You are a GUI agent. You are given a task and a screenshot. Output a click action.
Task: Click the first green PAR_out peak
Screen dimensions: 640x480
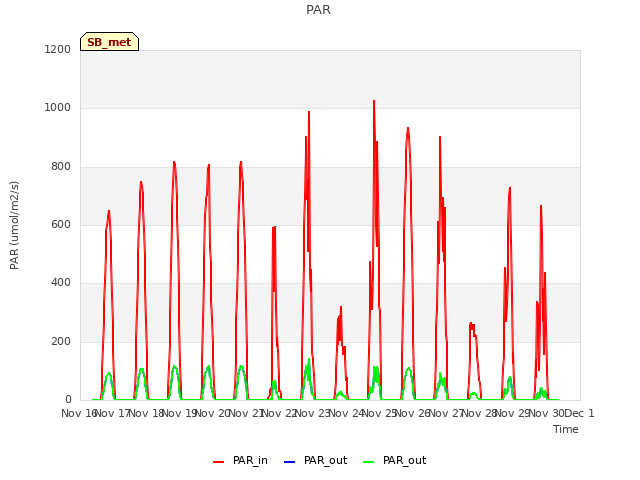(109, 373)
